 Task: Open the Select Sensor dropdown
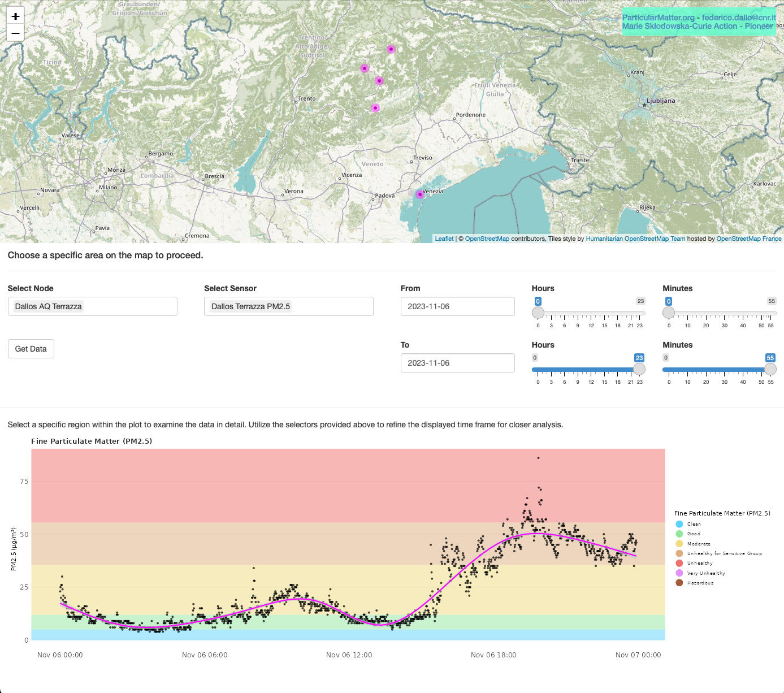point(288,306)
